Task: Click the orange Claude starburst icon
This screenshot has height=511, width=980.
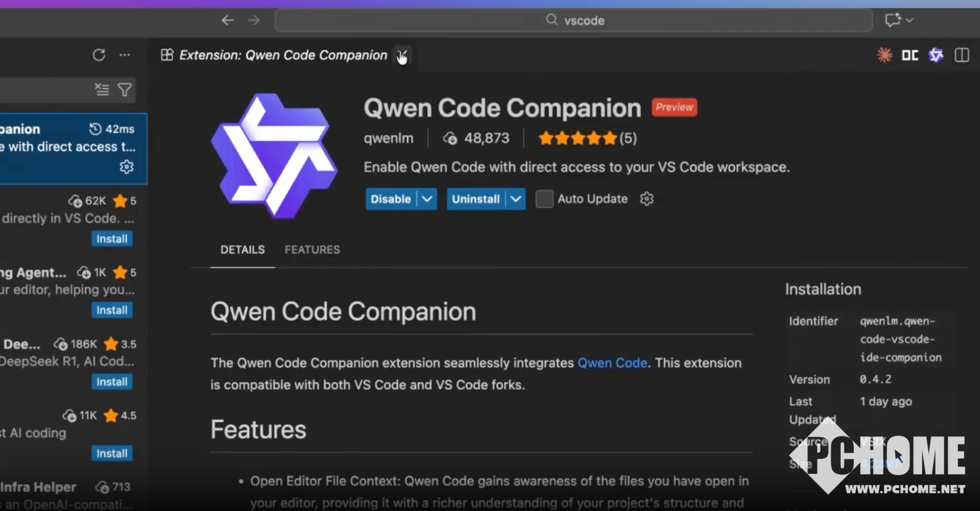Action: 885,55
